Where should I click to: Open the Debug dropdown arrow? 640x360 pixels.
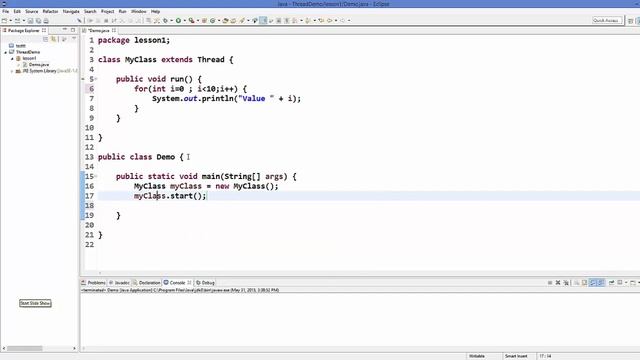point(171,20)
